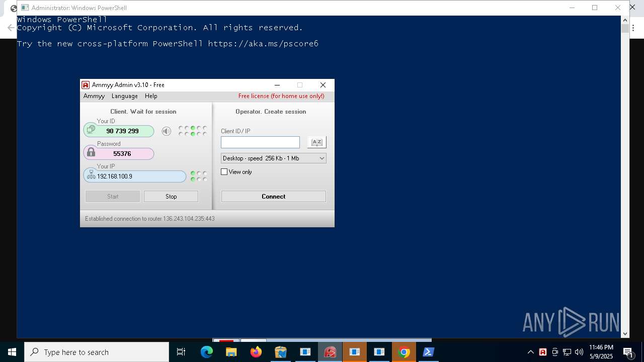This screenshot has width=644, height=362.
Task: Open the notification center icon
Action: (628, 352)
